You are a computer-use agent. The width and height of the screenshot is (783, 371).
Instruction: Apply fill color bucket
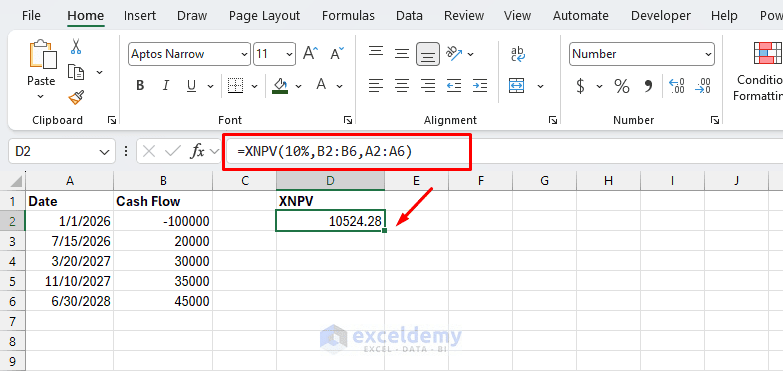coord(280,85)
